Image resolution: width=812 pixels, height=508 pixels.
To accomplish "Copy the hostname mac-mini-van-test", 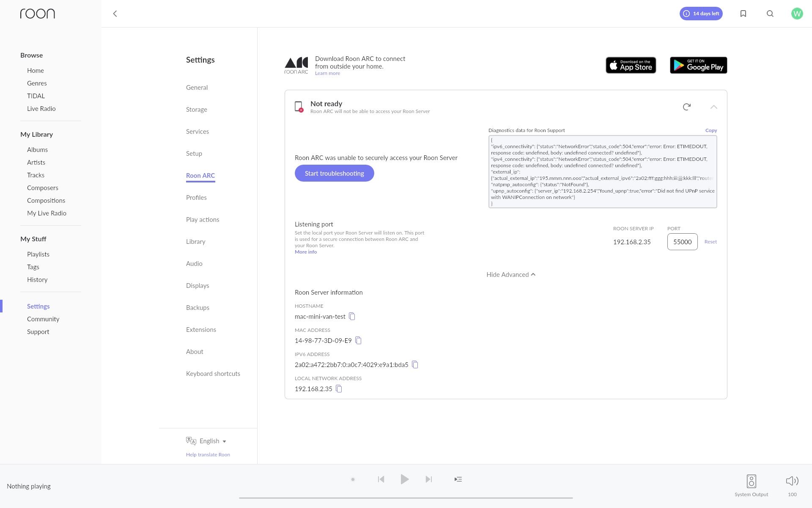I will click(352, 316).
